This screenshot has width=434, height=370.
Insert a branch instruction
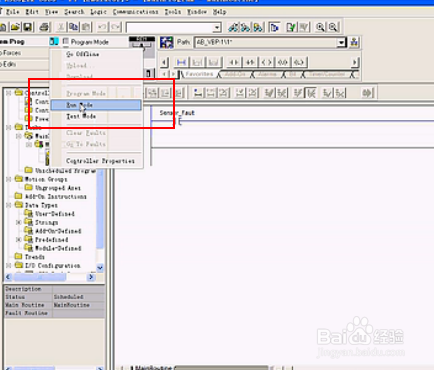click(197, 62)
